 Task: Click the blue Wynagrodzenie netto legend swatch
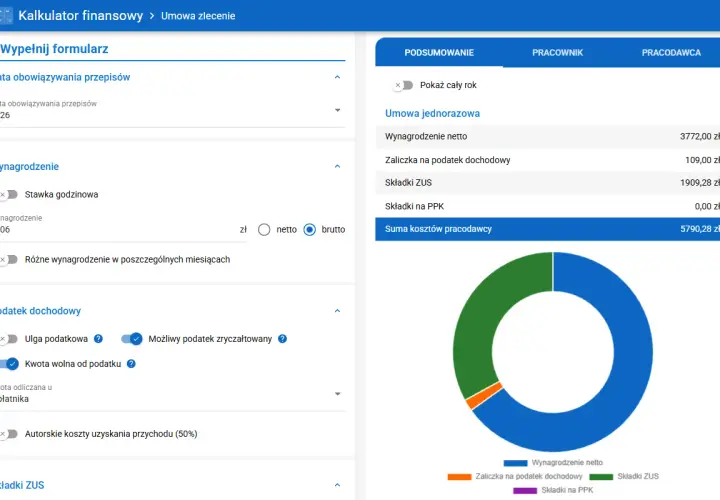pos(515,463)
